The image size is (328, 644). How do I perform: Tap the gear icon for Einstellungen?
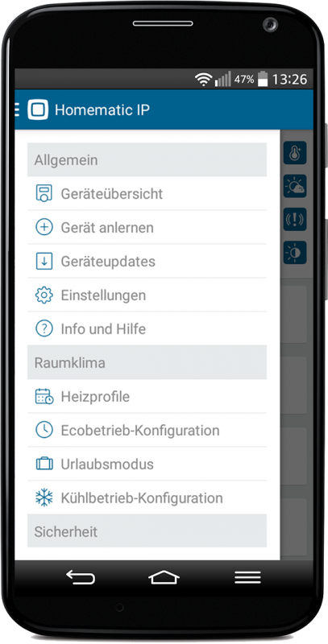pyautogui.click(x=44, y=295)
